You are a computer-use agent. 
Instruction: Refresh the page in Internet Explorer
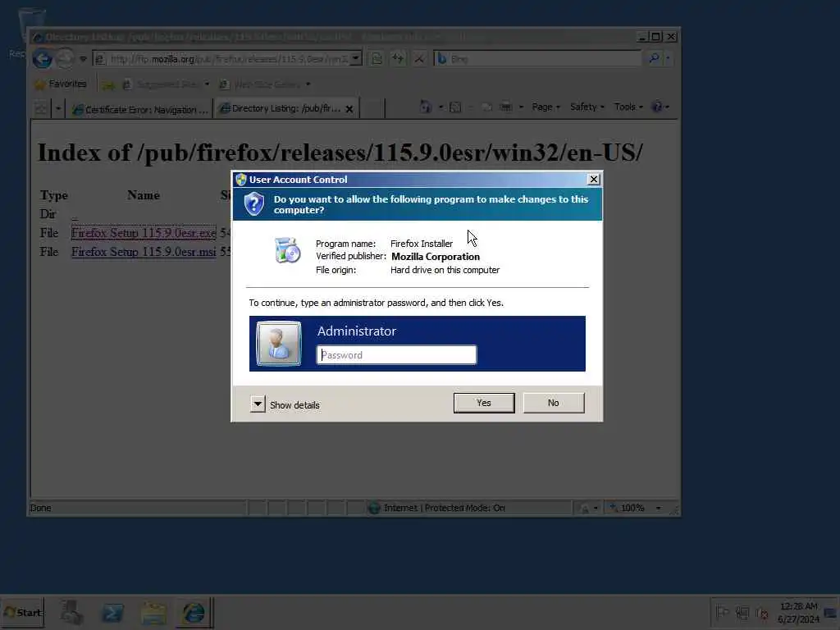(x=398, y=59)
